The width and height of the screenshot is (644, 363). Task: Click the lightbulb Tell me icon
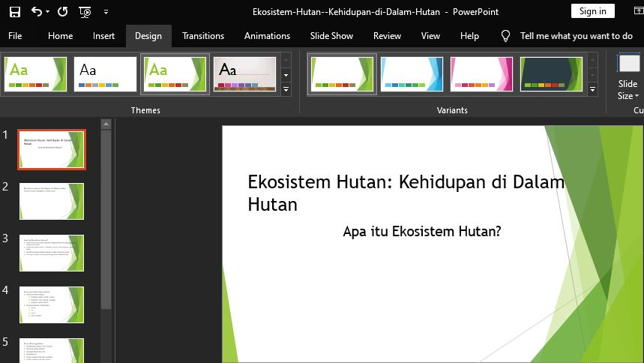click(506, 36)
